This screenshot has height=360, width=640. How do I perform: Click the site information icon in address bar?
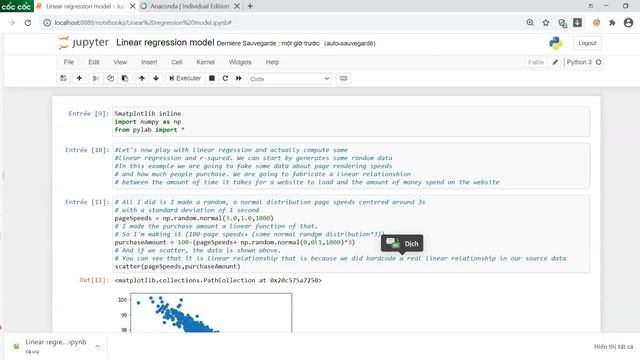click(x=47, y=23)
